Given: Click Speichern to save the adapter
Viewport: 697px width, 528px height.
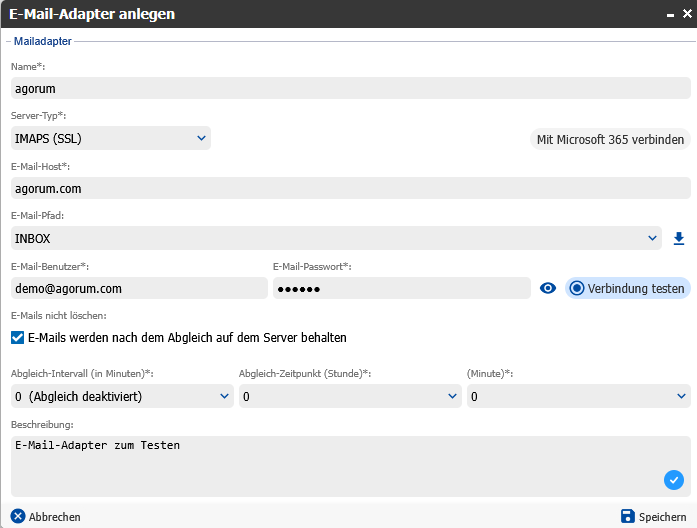Looking at the screenshot, I should point(652,517).
